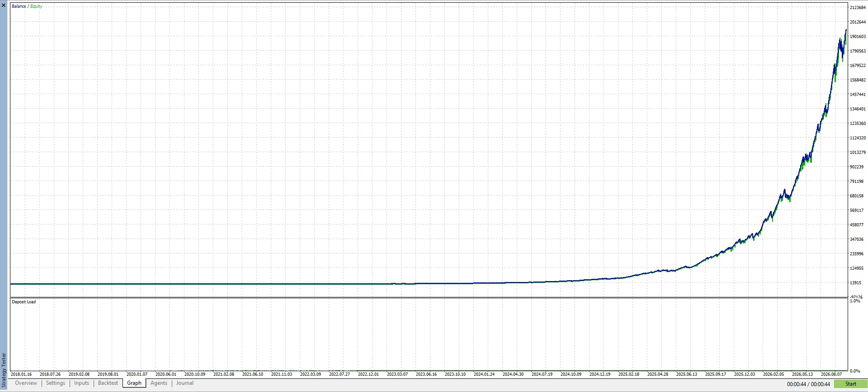Select the 569117 axis value
Image resolution: width=868 pixels, height=392 pixels.
(857, 210)
